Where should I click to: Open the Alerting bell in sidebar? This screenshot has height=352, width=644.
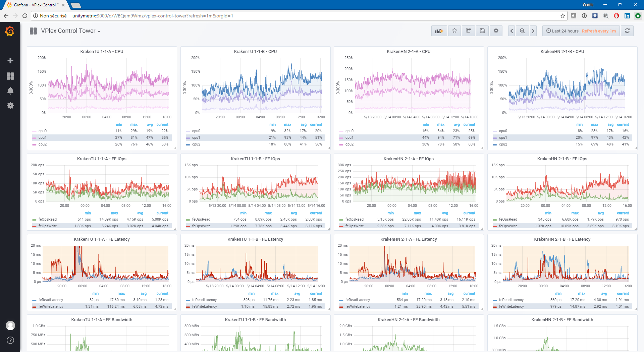(x=10, y=91)
